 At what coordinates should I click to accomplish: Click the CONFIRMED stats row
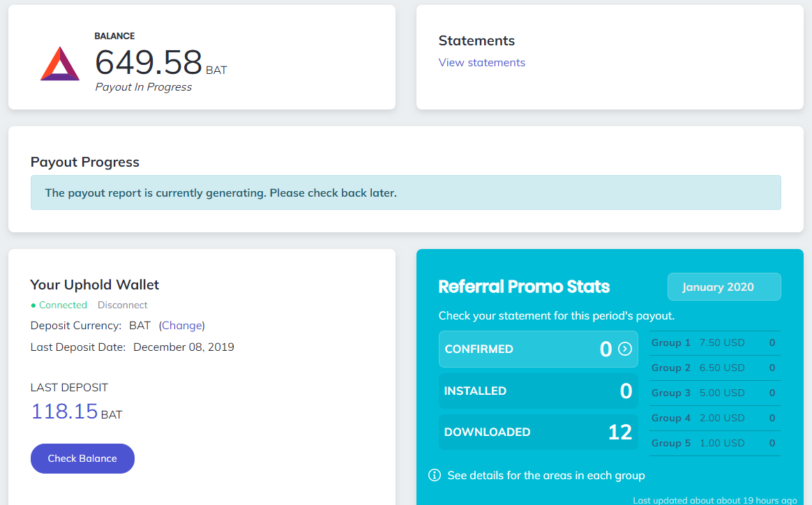coord(538,349)
